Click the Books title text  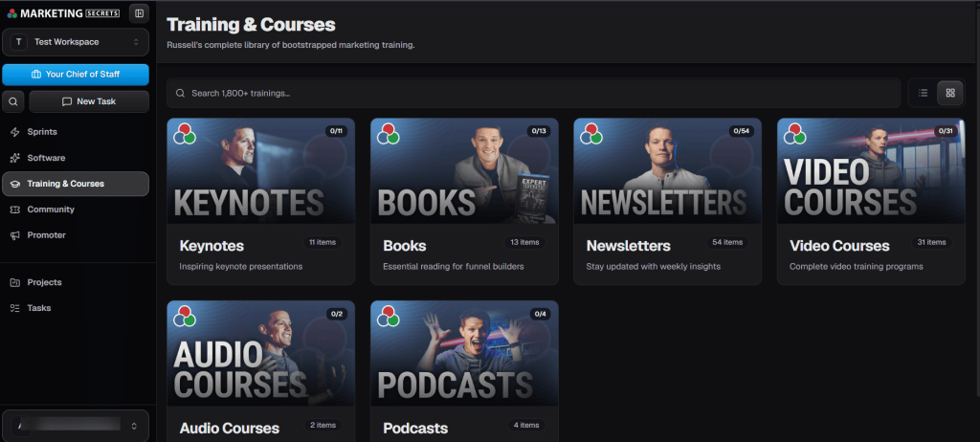pos(405,246)
